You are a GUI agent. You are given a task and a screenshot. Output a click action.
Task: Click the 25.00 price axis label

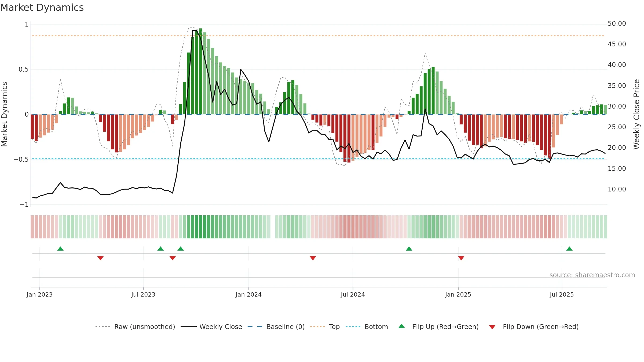(617, 127)
